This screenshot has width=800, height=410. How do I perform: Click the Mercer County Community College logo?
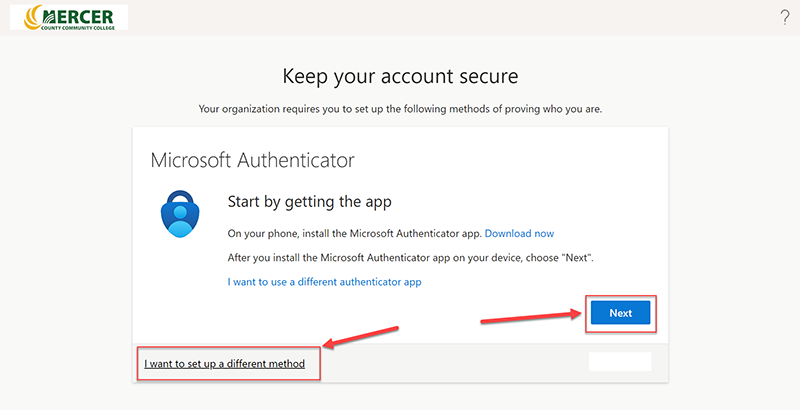pos(68,17)
